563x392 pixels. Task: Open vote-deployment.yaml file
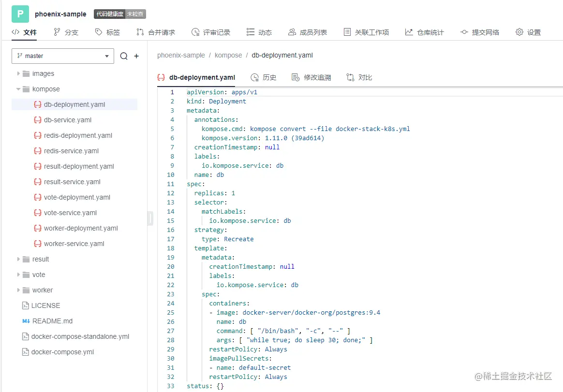pos(77,197)
